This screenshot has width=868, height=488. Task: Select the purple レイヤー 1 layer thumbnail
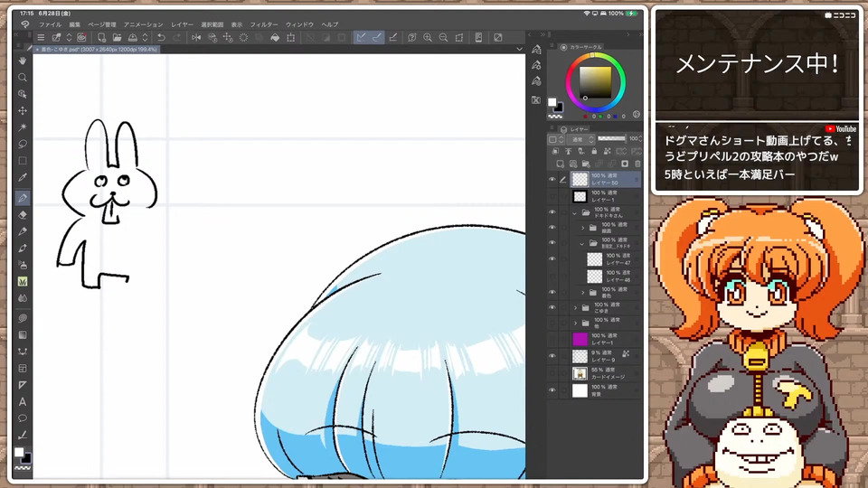click(x=580, y=339)
